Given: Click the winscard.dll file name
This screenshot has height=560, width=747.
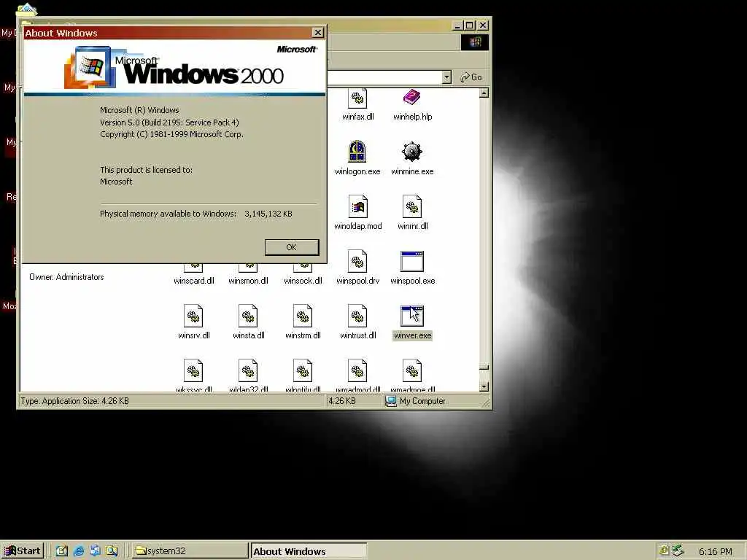Looking at the screenshot, I should pos(193,281).
